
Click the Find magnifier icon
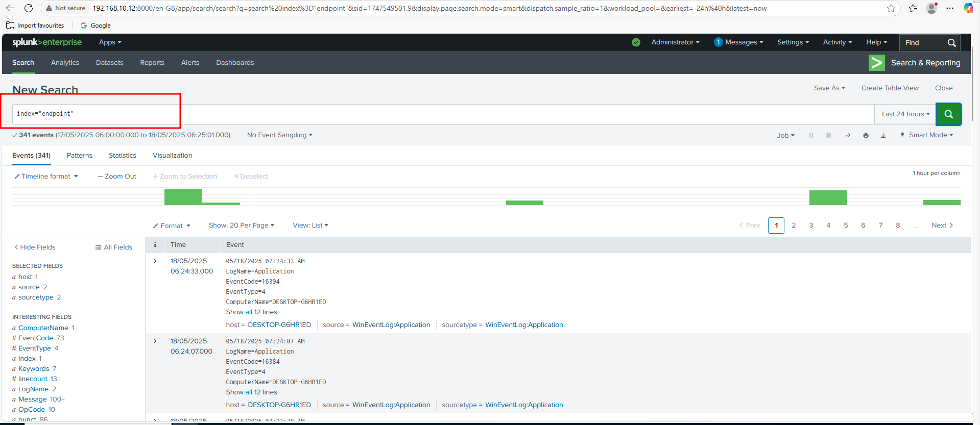pos(951,43)
